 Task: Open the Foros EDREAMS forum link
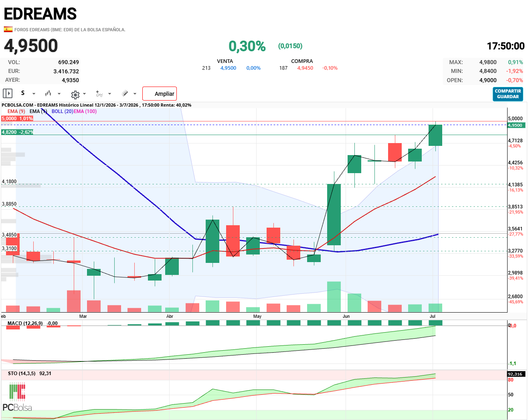point(70,30)
